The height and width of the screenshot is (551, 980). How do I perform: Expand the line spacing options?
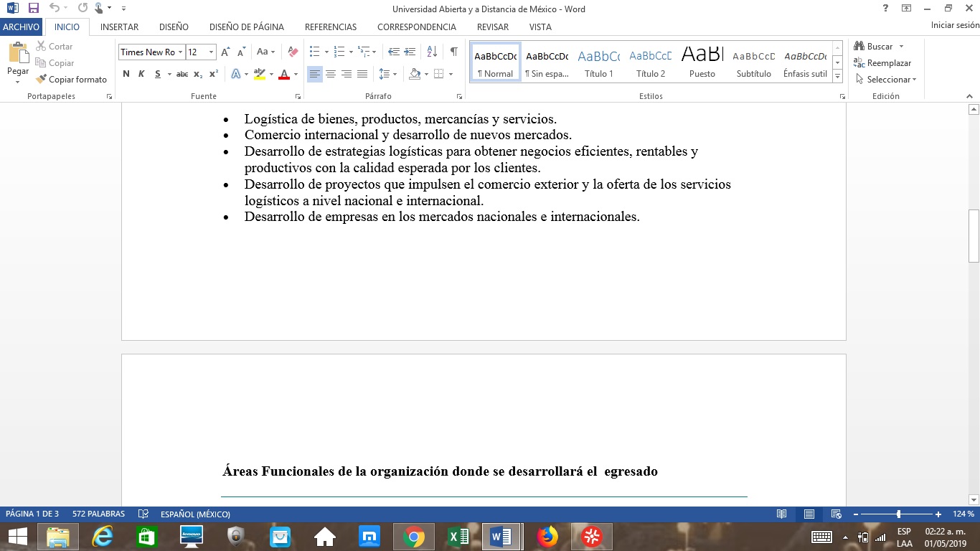388,74
